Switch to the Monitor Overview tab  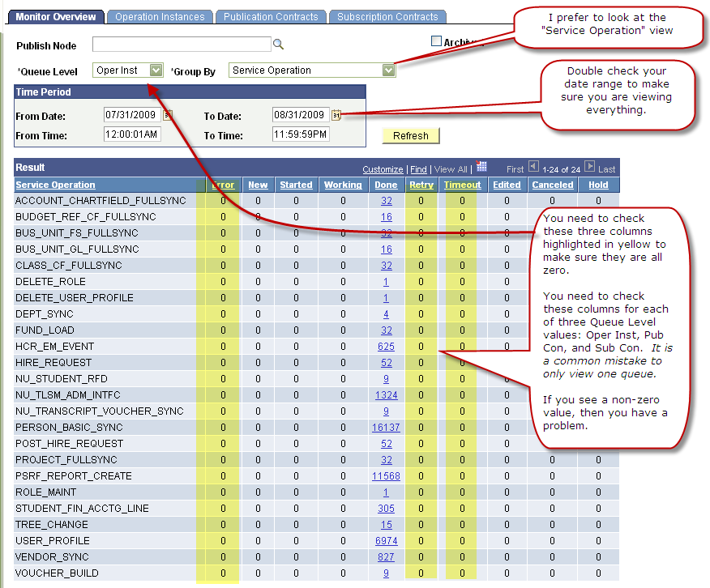tap(56, 17)
